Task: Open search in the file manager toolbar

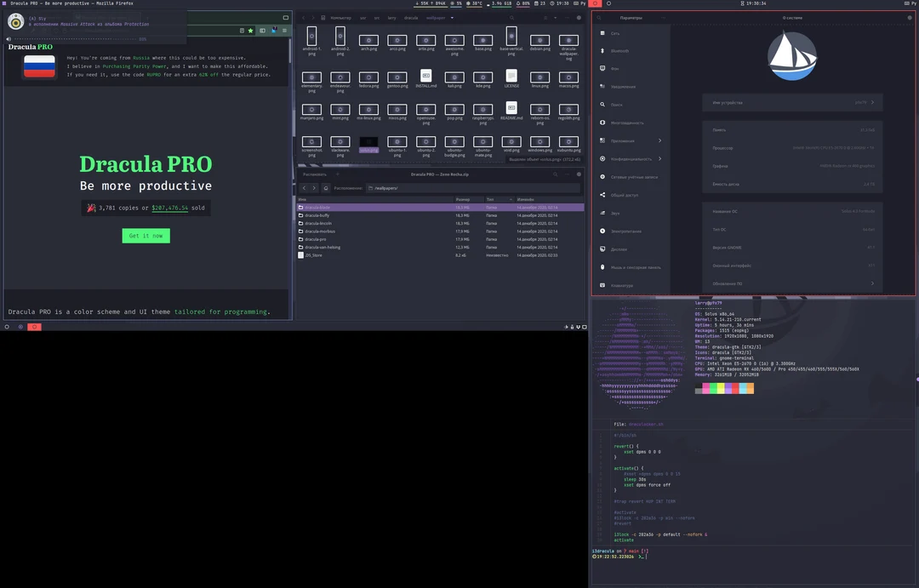Action: tap(511, 18)
